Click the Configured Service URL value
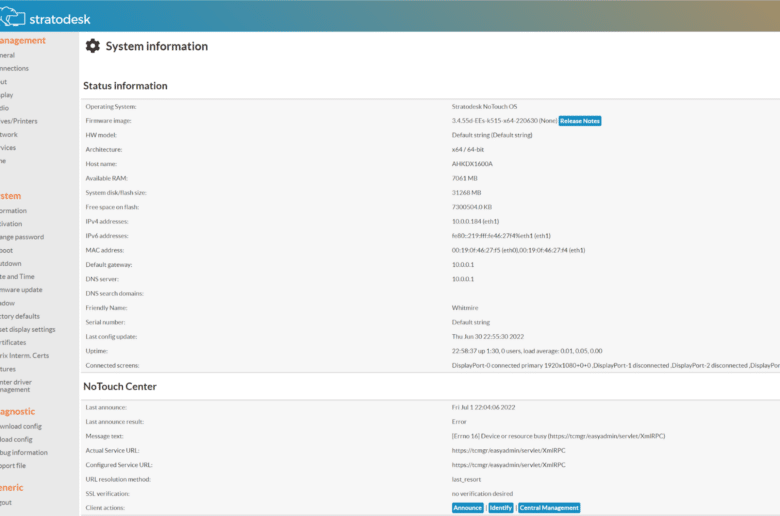 pyautogui.click(x=509, y=465)
